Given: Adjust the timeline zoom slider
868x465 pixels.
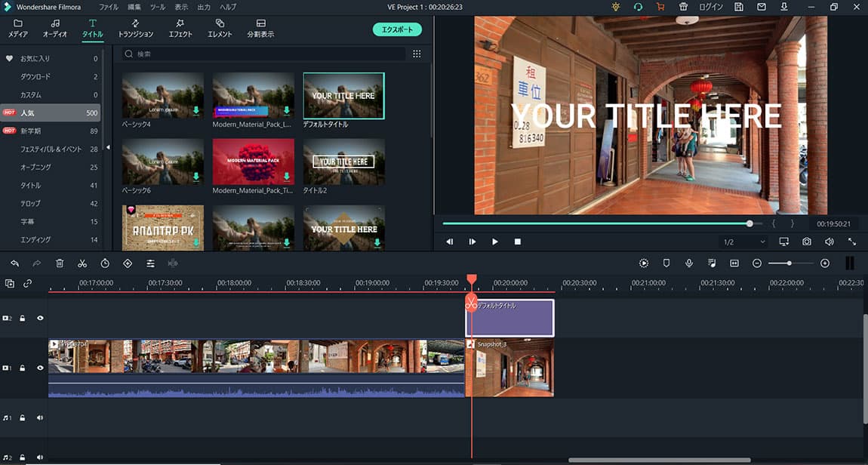Looking at the screenshot, I should (790, 263).
